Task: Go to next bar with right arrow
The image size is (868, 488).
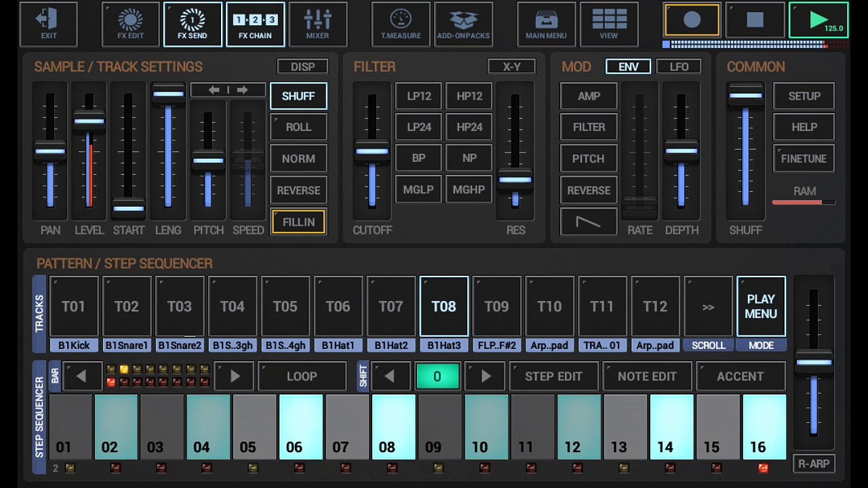Action: tap(235, 376)
